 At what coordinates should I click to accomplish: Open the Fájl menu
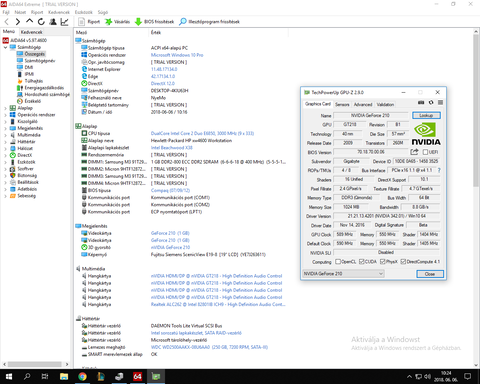6,12
